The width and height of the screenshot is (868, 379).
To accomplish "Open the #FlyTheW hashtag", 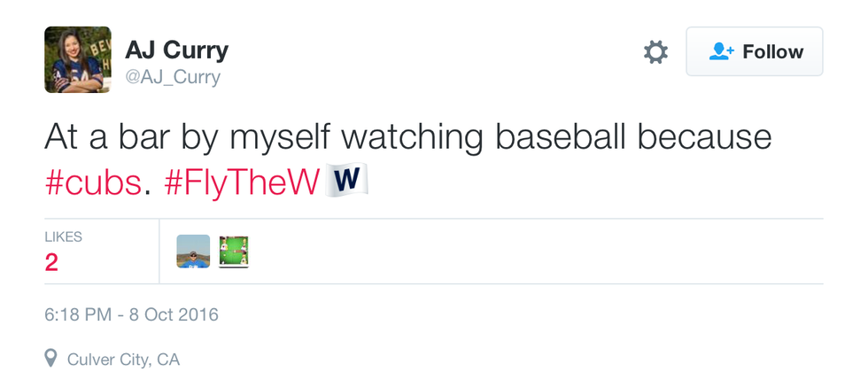I will [x=242, y=182].
